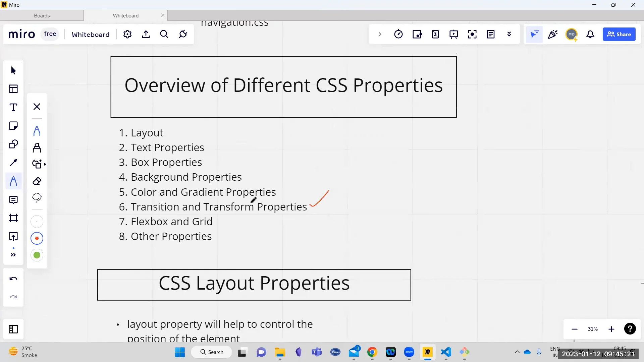This screenshot has width=644, height=362.
Task: Select the Lasso selection tool
Action: (37, 198)
